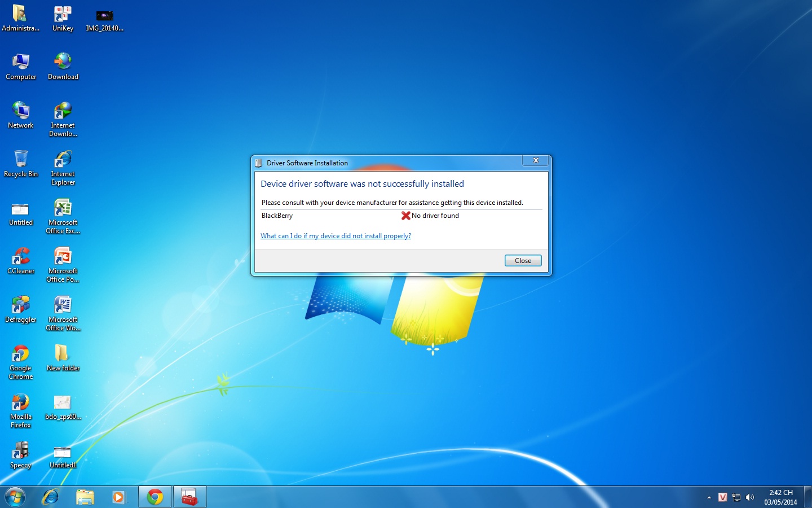Open the Administrator folder desktop icon
This screenshot has height=508, width=812.
(x=21, y=19)
